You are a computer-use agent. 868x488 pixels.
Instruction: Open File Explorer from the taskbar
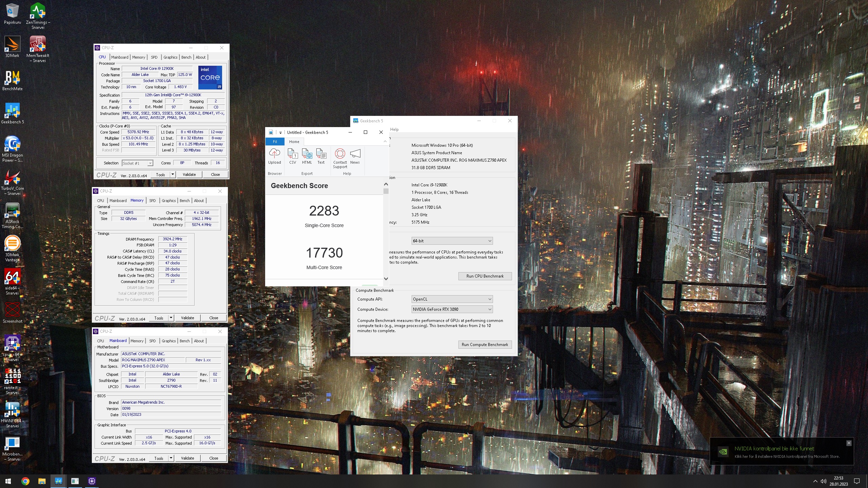(x=42, y=481)
